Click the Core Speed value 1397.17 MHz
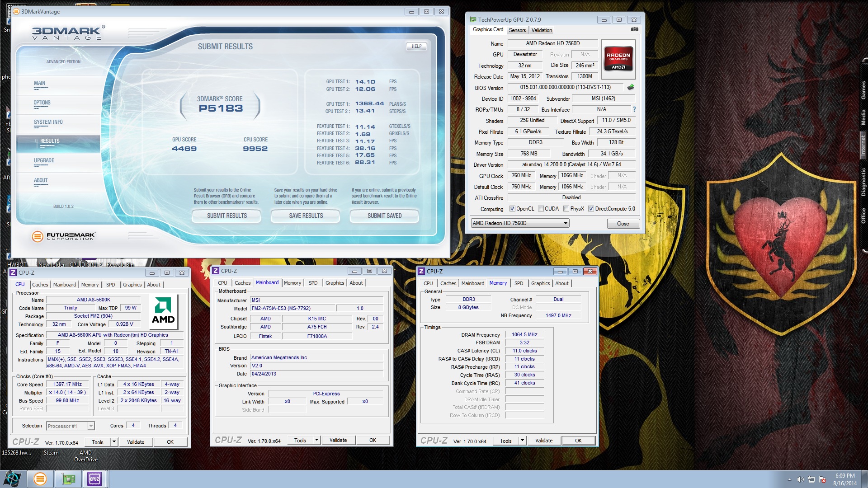The width and height of the screenshot is (868, 488). coord(67,384)
